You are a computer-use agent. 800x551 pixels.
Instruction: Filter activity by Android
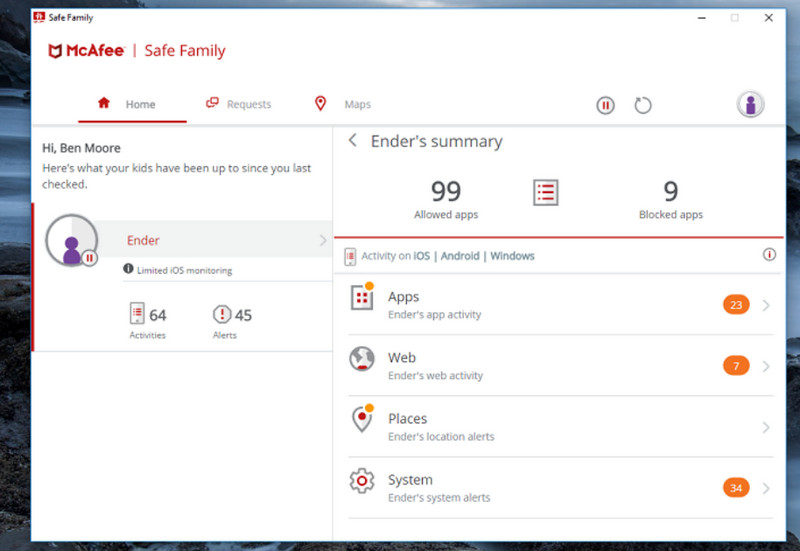[460, 256]
